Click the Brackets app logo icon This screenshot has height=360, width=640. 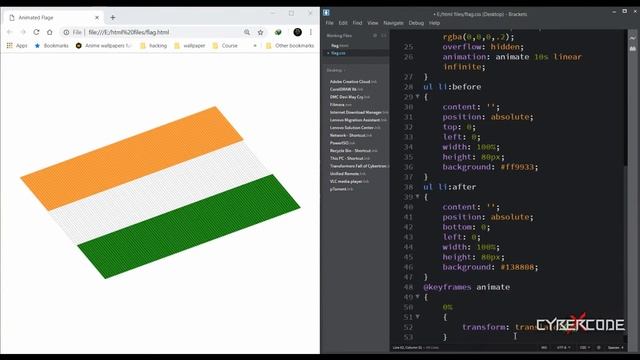coord(326,13)
